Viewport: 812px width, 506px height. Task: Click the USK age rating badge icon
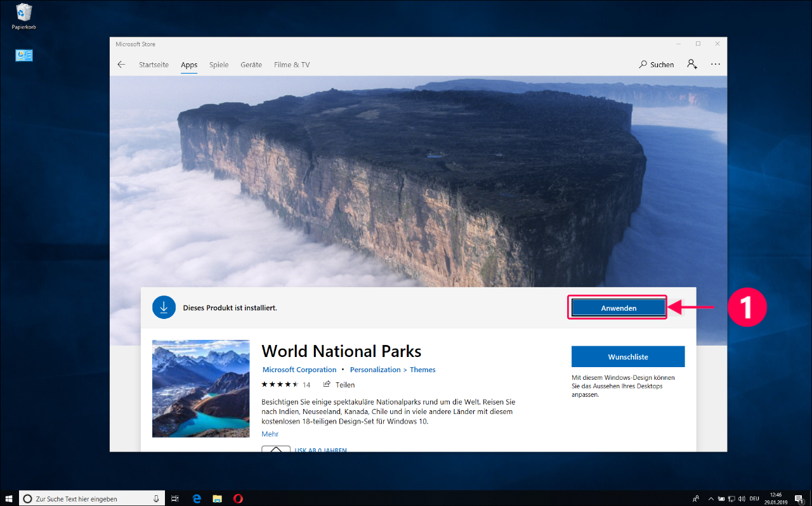(x=276, y=449)
